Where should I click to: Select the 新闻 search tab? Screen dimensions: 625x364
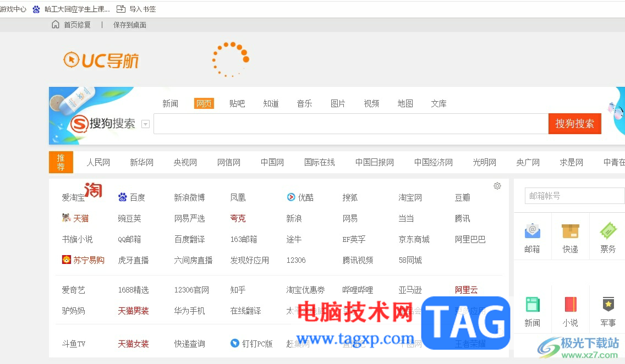170,103
